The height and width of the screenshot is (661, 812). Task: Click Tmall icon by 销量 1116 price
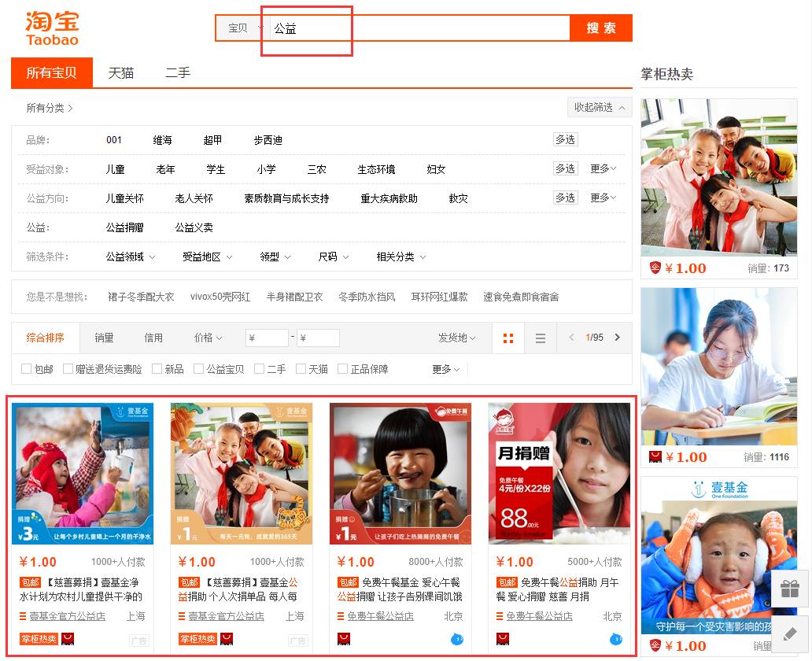tap(655, 457)
